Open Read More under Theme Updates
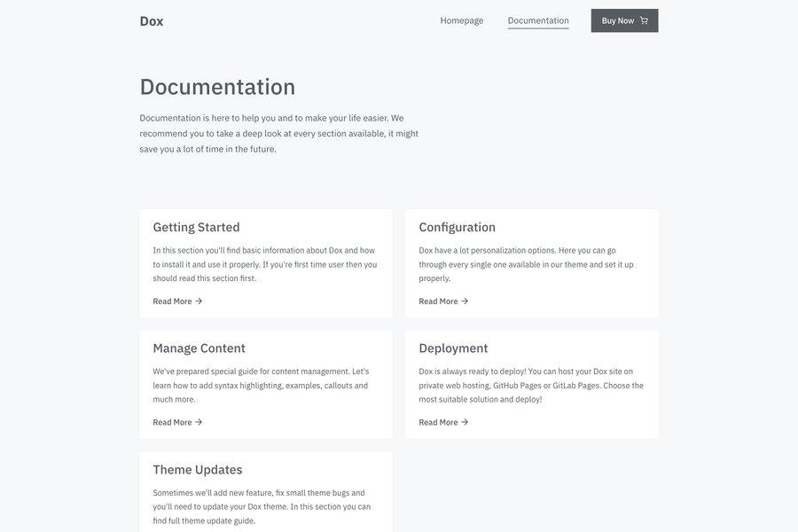Image resolution: width=798 pixels, height=532 pixels. (x=173, y=528)
